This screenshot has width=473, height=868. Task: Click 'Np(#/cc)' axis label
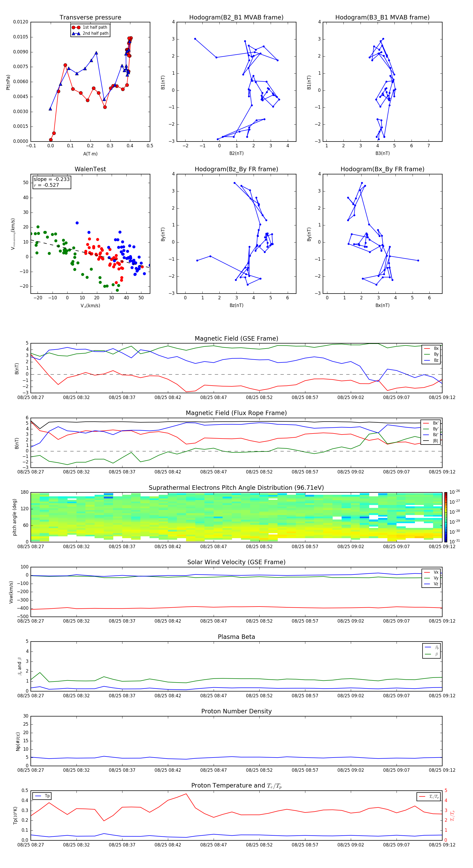pos(18,741)
